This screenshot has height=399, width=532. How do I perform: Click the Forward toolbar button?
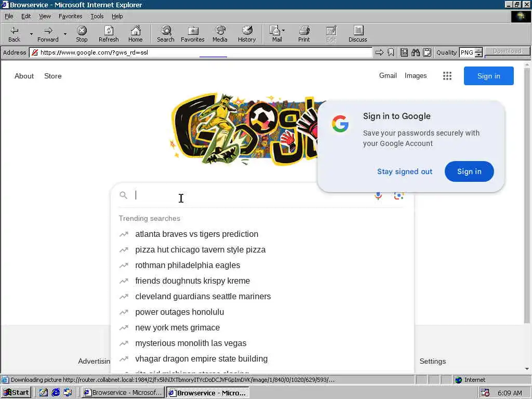coord(48,34)
